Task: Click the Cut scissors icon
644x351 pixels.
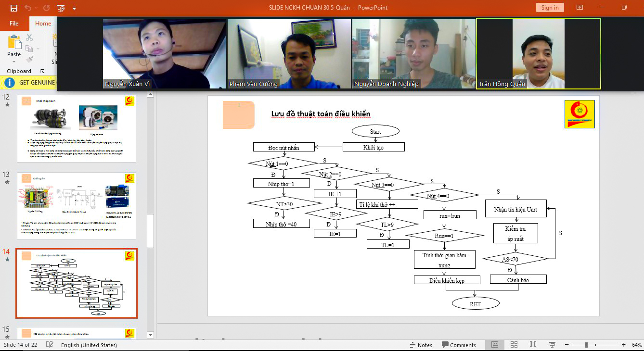Action: (x=29, y=38)
